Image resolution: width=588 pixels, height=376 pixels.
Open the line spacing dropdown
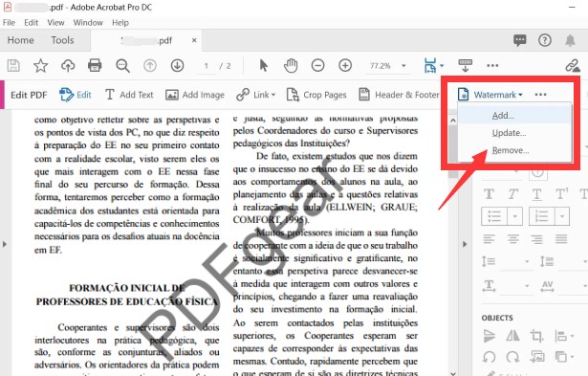pyautogui.click(x=527, y=261)
